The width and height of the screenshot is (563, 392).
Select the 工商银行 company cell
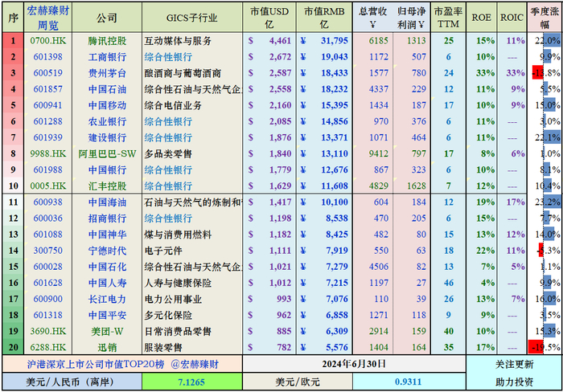click(107, 57)
